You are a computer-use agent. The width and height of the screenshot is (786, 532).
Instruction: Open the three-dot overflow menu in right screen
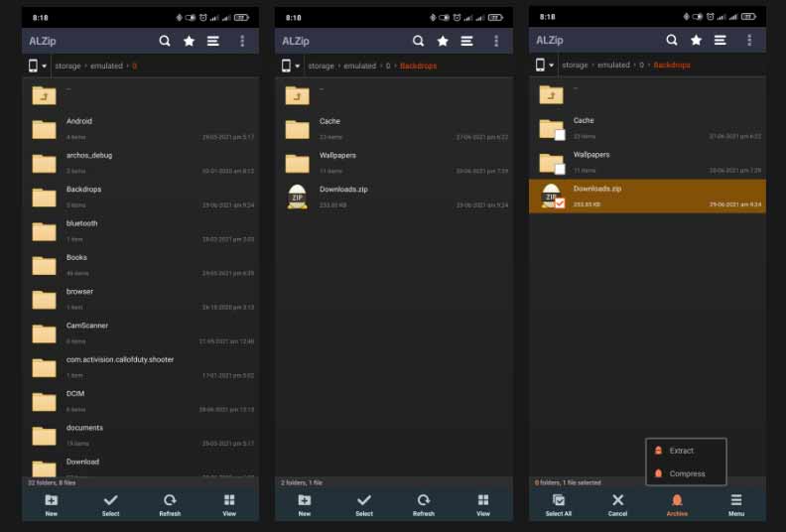point(749,40)
